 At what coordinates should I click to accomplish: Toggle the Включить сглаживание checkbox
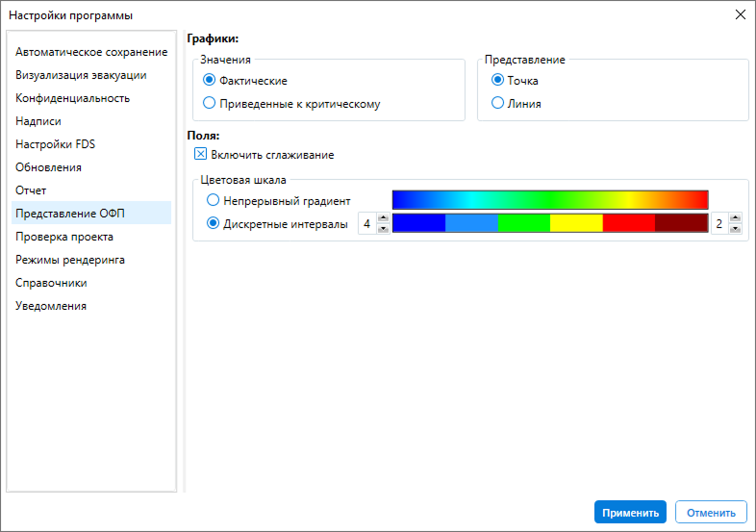coord(201,154)
